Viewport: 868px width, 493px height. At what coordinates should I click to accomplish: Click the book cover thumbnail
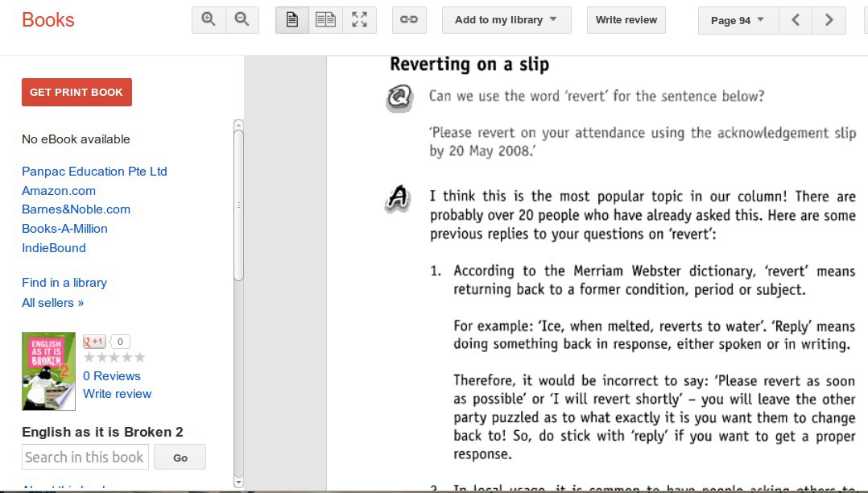48,371
